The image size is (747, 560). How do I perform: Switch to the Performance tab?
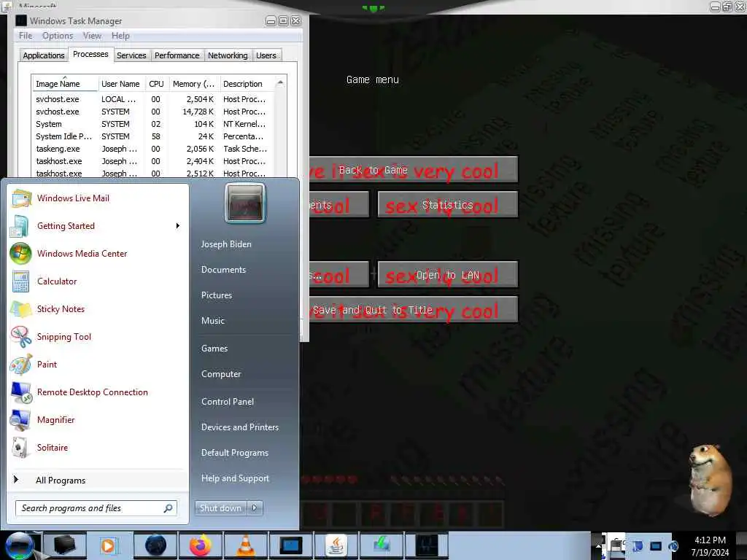(x=177, y=55)
